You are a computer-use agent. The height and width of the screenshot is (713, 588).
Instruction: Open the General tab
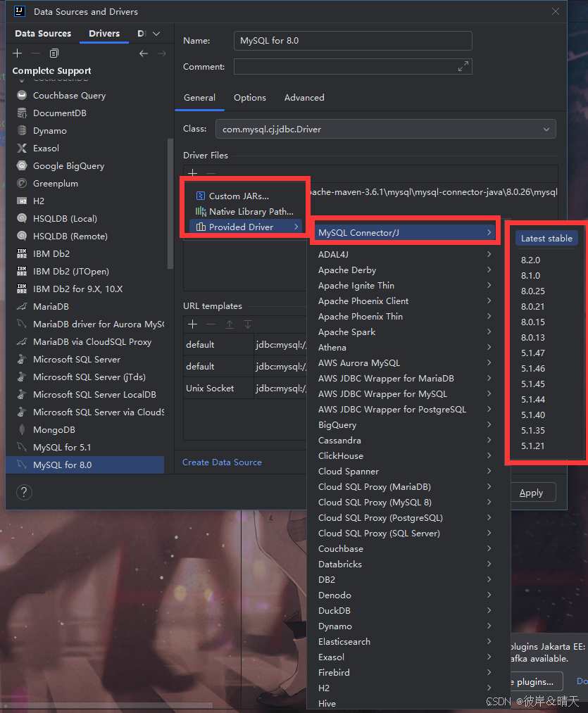coord(199,98)
